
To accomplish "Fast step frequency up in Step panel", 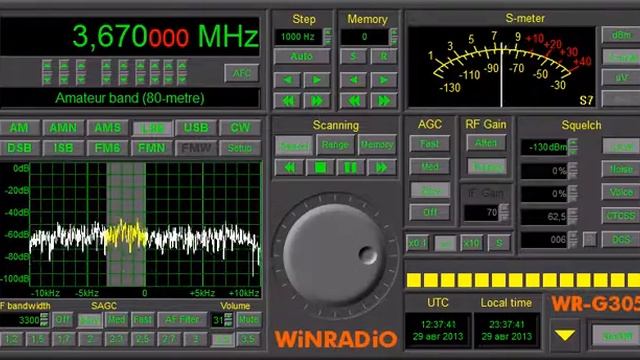I will tap(316, 100).
